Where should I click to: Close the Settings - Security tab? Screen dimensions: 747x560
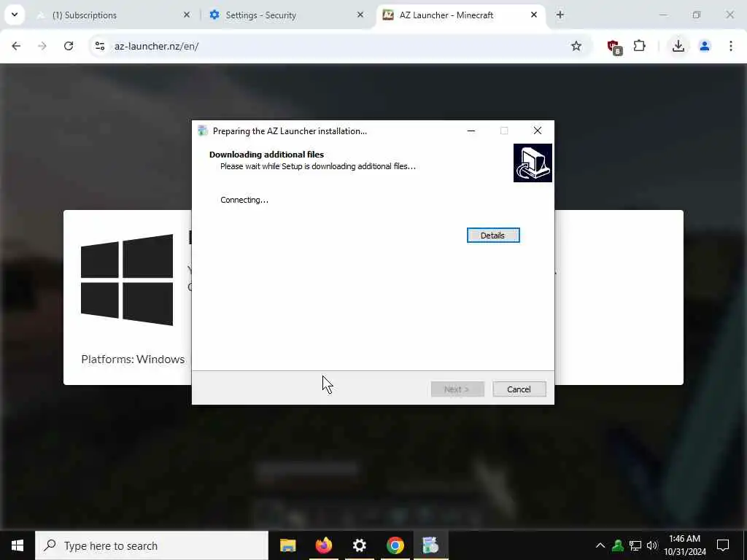click(360, 15)
